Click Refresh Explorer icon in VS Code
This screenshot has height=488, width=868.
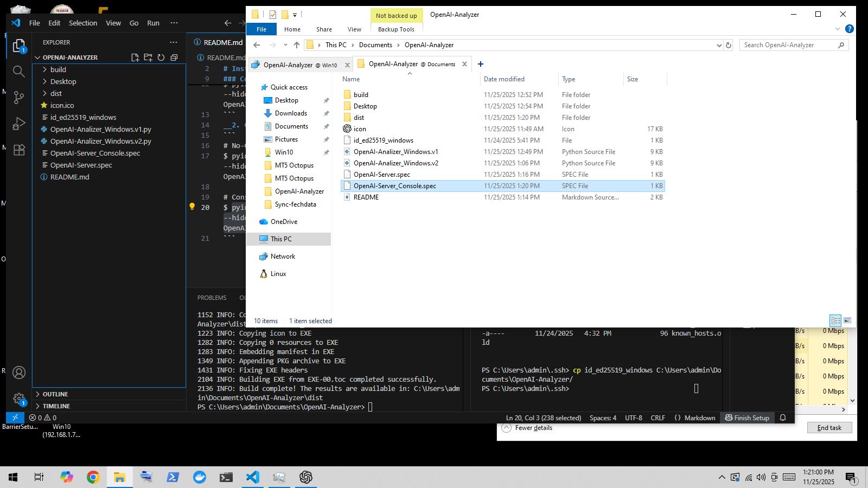click(161, 57)
